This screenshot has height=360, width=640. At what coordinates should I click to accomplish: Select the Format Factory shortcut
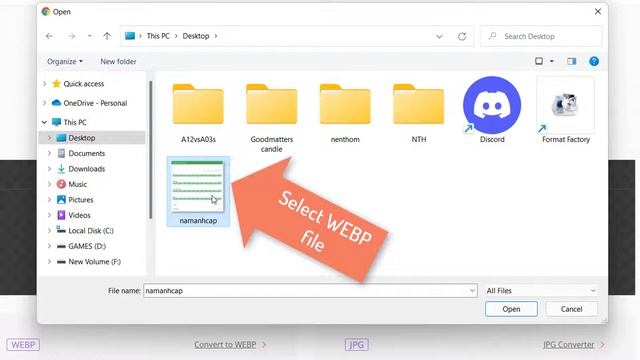[x=566, y=110]
